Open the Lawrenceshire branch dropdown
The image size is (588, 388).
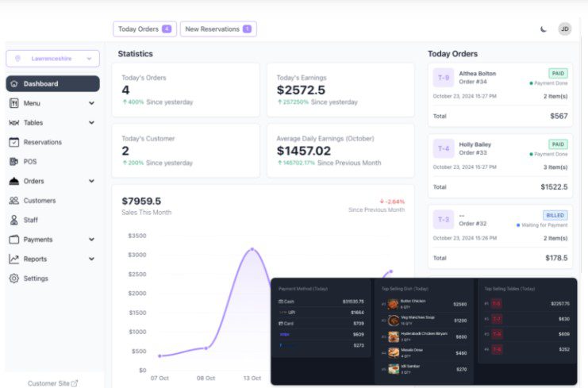pyautogui.click(x=52, y=59)
